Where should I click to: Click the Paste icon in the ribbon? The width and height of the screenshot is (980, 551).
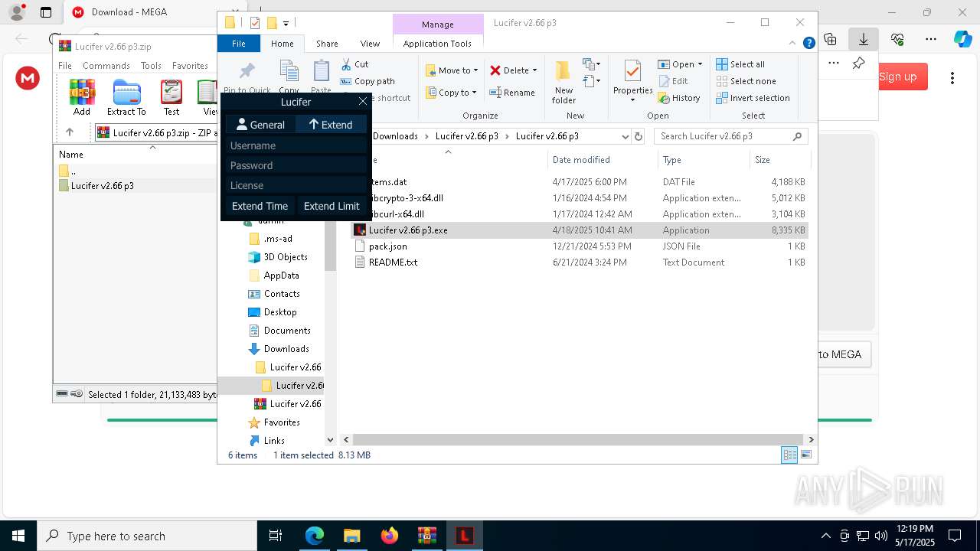321,71
